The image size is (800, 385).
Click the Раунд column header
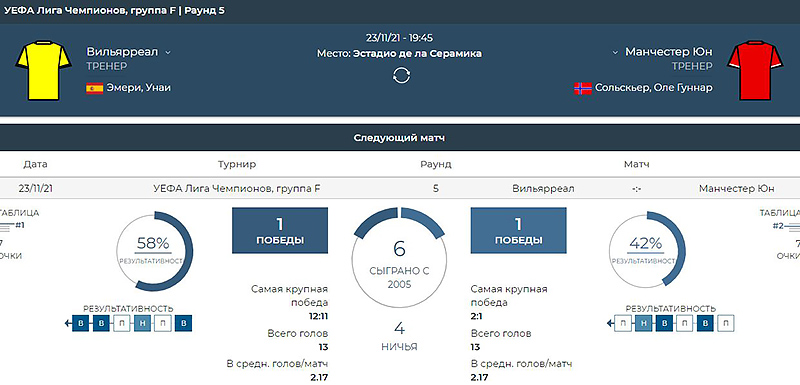coord(435,164)
